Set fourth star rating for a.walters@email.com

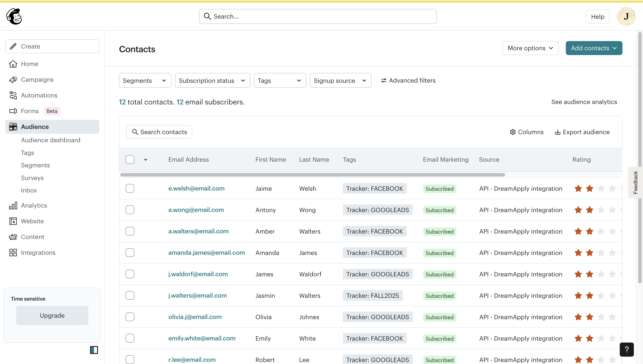pyautogui.click(x=612, y=231)
